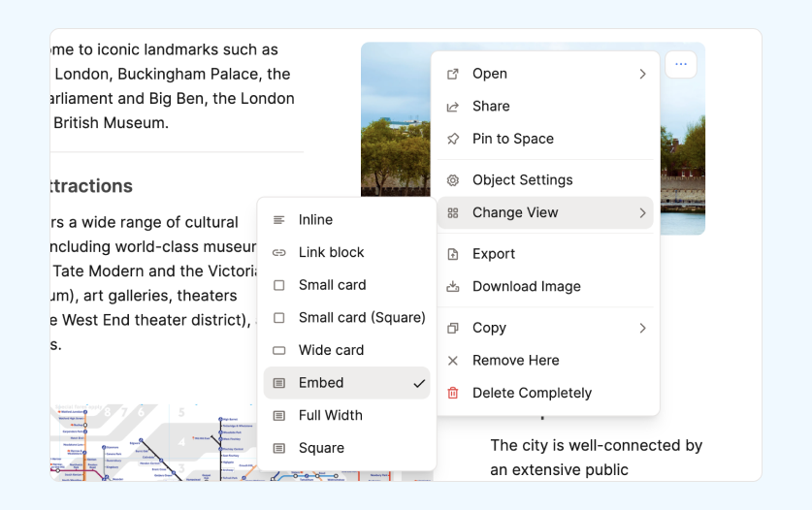The width and height of the screenshot is (812, 510).
Task: Select the checked Embed view option
Action: 346,383
